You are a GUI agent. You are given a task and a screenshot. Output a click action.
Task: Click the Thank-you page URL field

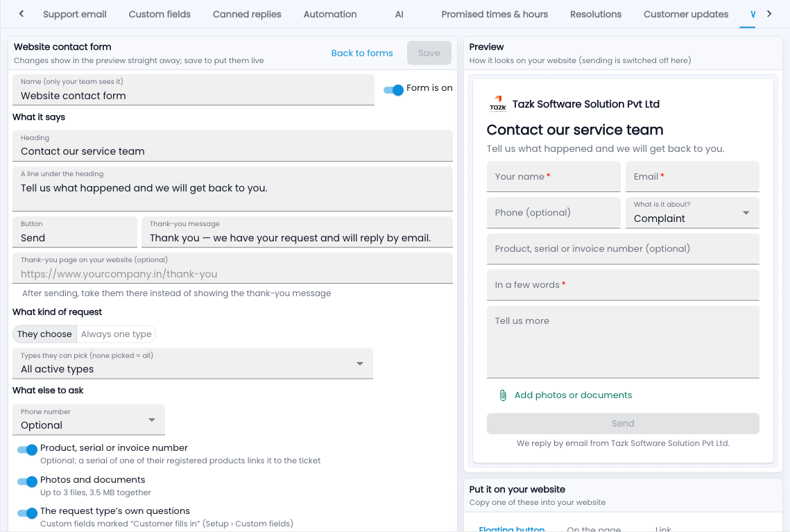tap(233, 268)
